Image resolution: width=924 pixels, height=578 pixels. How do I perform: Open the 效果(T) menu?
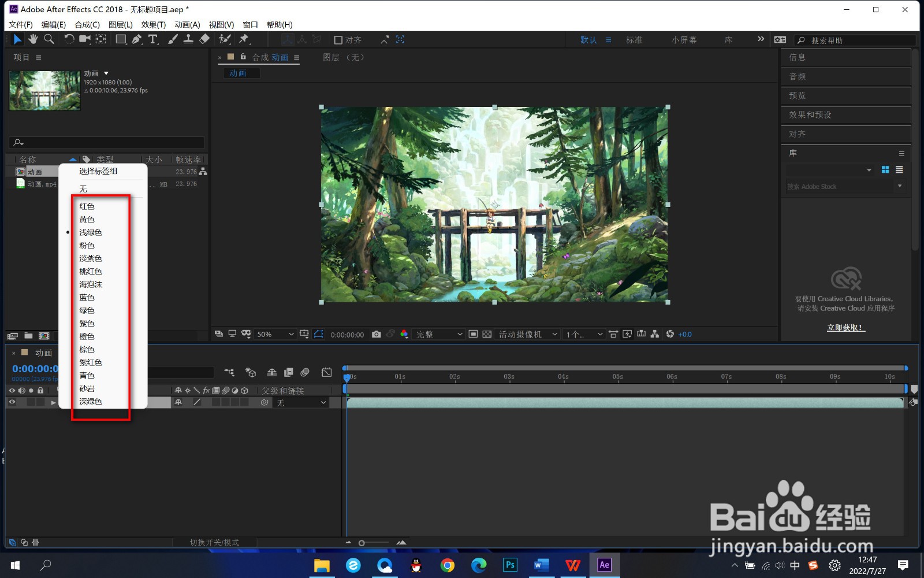(x=153, y=25)
